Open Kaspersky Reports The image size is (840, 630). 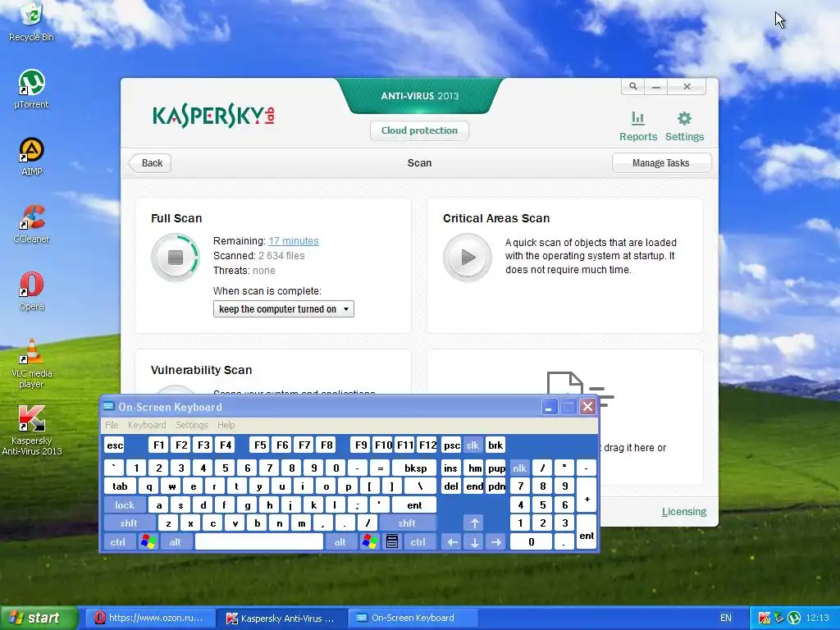click(x=638, y=126)
